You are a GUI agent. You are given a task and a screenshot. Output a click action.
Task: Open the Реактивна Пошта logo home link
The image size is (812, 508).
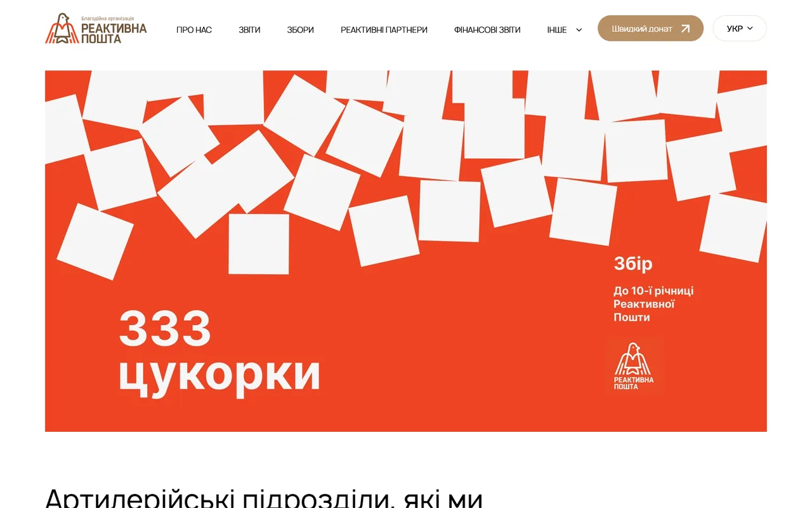click(96, 29)
